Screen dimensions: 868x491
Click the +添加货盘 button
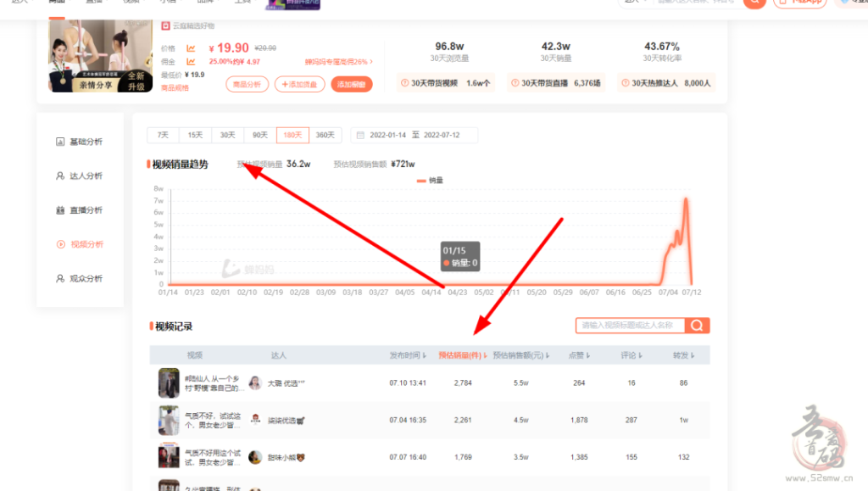coord(299,84)
